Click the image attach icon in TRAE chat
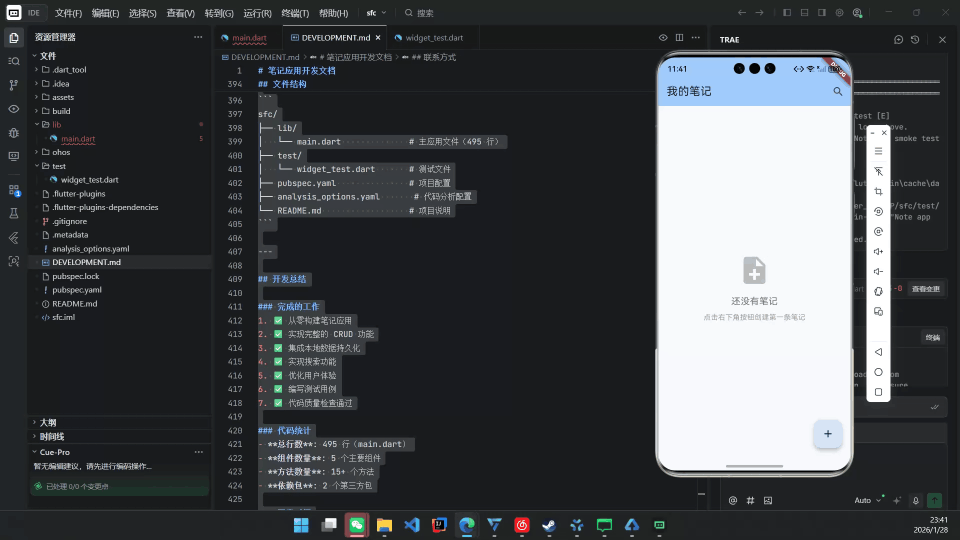Viewport: 960px width, 540px height. 768,500
